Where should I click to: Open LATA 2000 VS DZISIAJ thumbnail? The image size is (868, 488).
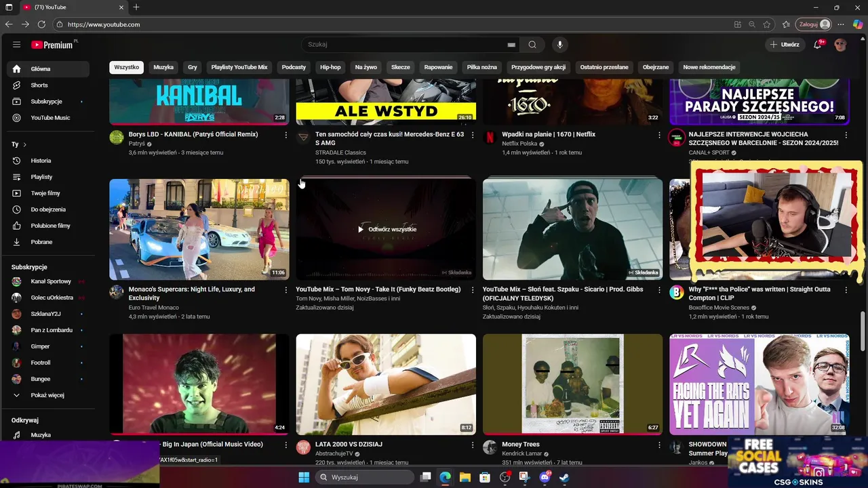click(386, 384)
